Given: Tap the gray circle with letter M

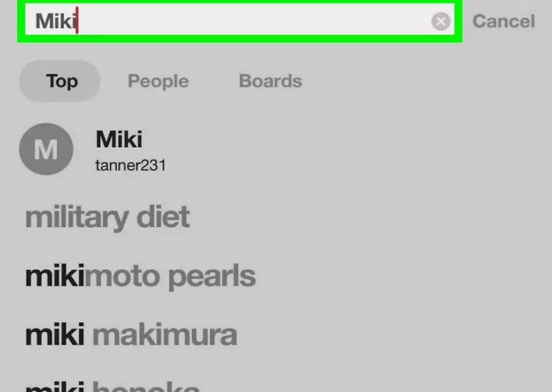Looking at the screenshot, I should (x=46, y=150).
